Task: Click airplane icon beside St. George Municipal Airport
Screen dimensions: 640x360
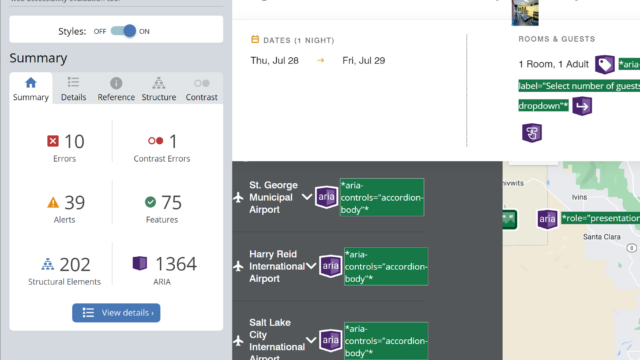Action: (238, 198)
